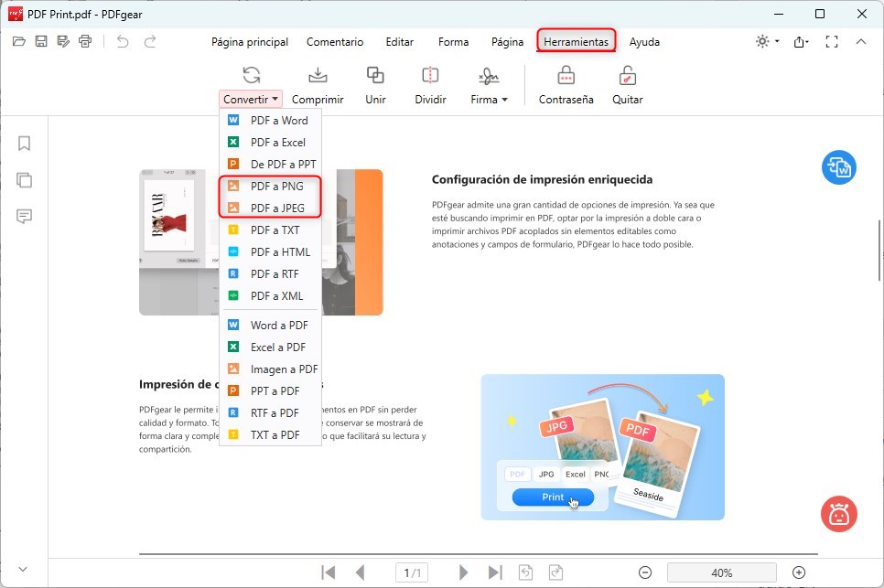Print the document using the printer icon
The height and width of the screenshot is (588, 884).
pyautogui.click(x=85, y=41)
